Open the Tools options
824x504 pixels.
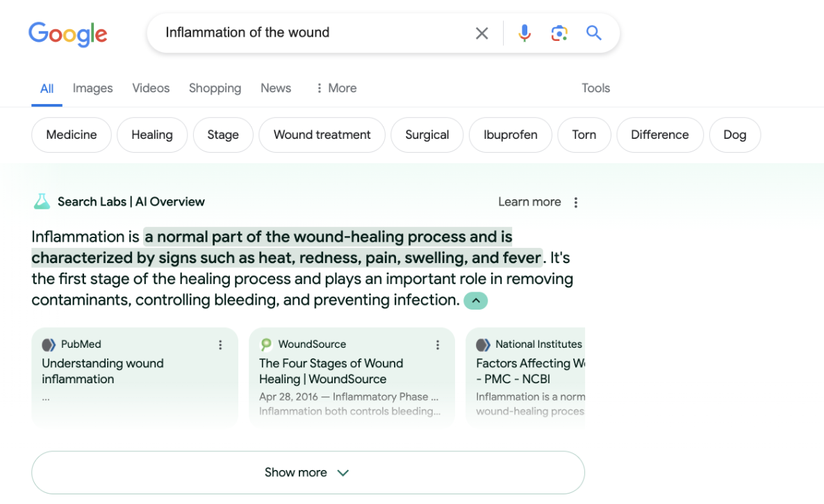595,88
